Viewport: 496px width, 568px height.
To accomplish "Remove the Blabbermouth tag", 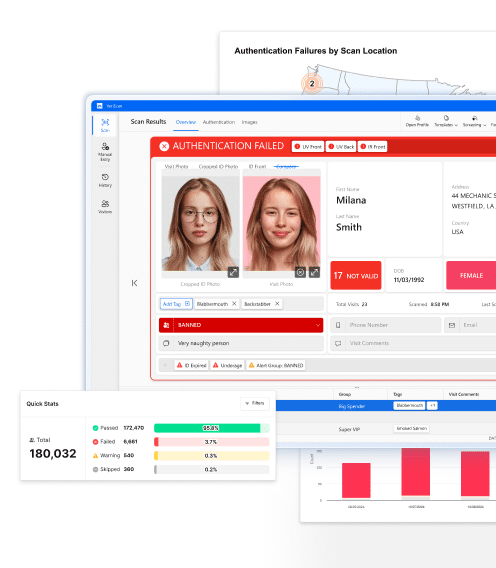I will (234, 304).
